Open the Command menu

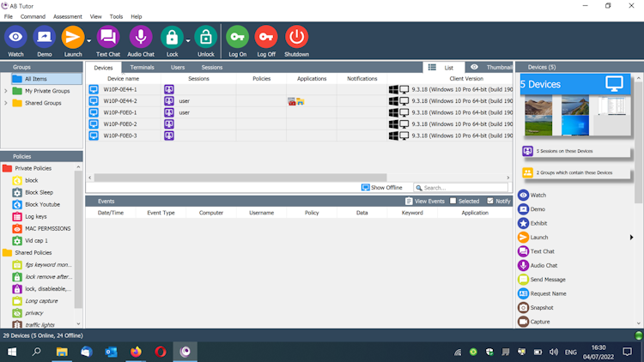point(33,17)
